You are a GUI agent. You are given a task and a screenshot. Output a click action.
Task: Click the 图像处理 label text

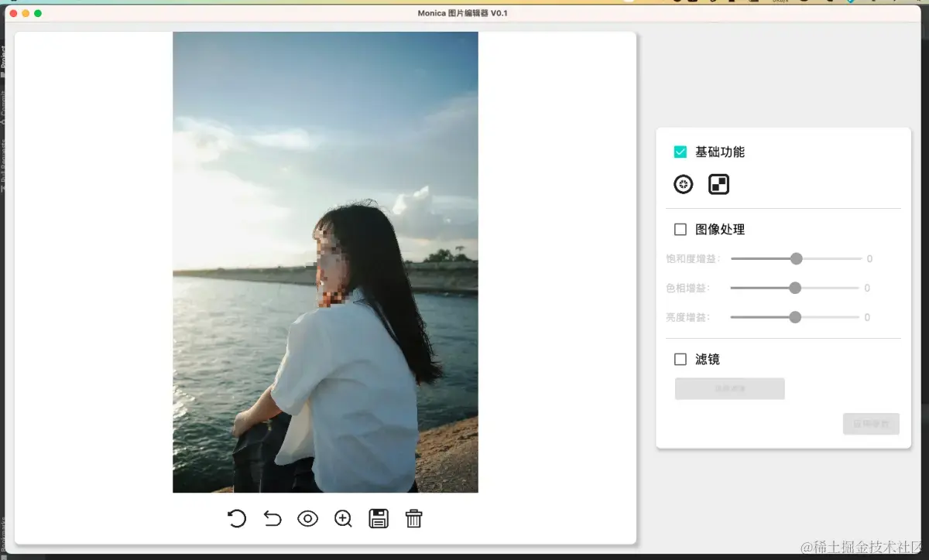coord(720,230)
